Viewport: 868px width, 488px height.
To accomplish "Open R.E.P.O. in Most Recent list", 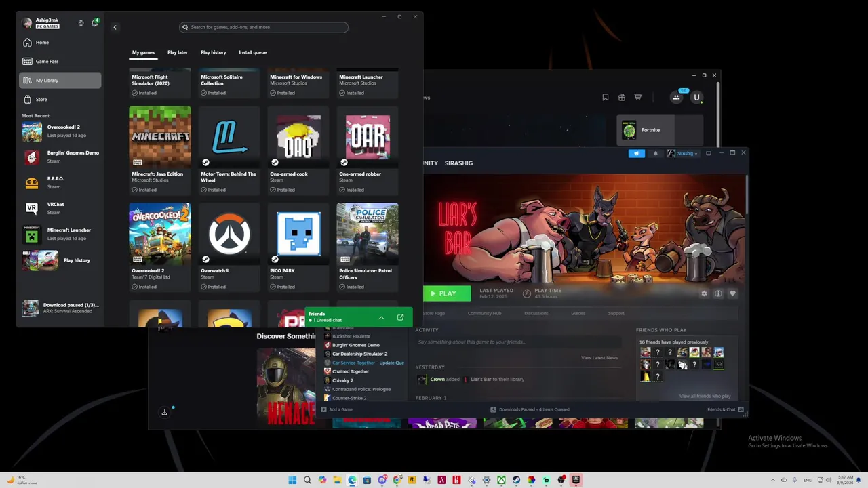I will click(x=61, y=182).
